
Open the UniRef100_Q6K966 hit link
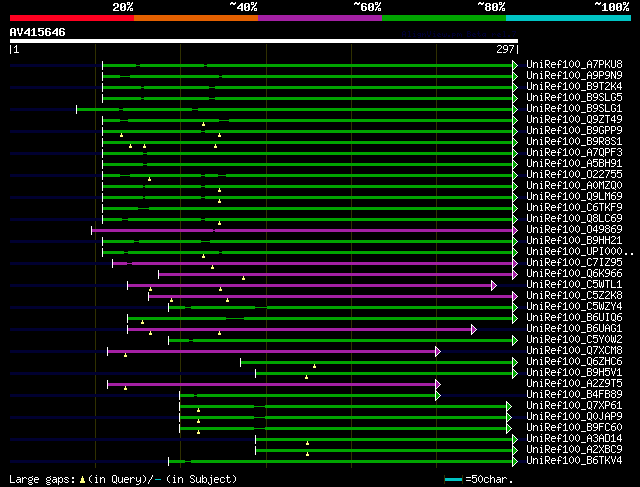point(574,274)
